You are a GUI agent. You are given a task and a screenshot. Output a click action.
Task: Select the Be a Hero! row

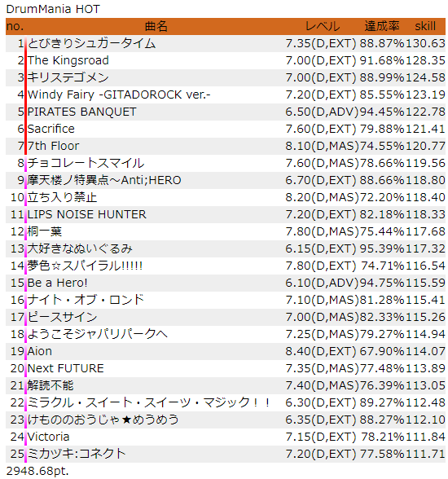click(x=226, y=283)
